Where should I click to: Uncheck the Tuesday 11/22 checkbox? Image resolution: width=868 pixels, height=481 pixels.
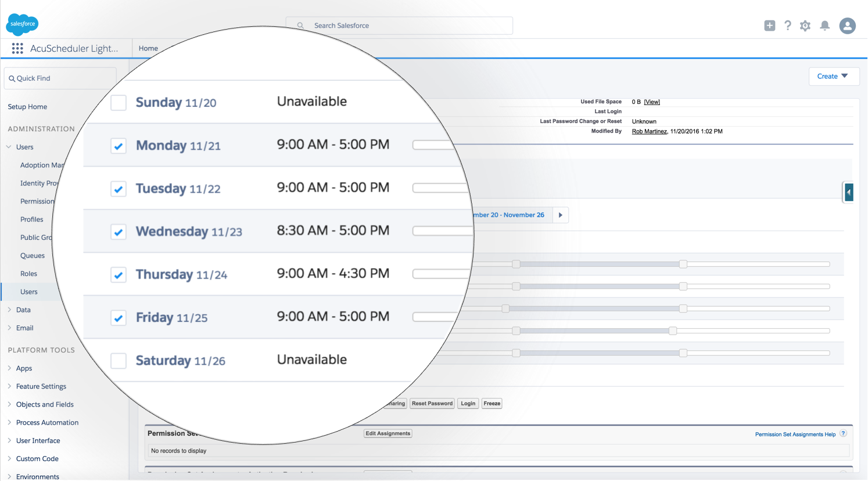pyautogui.click(x=119, y=189)
